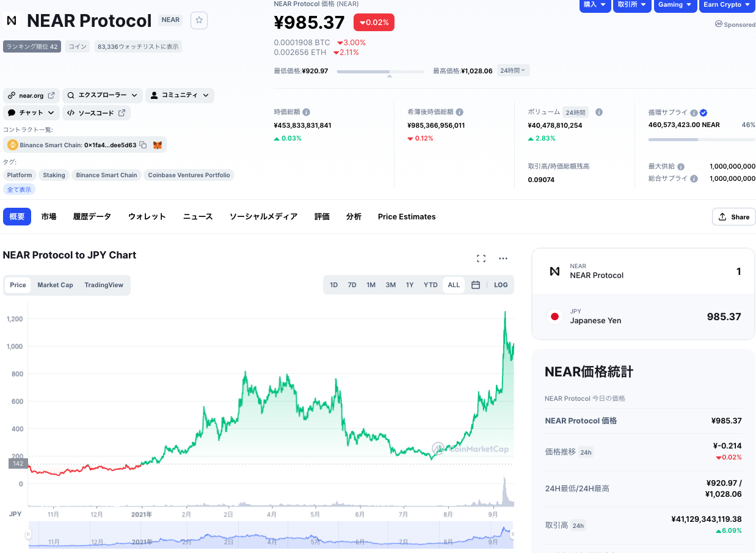Screen dimensions: 756x553
Task: Open the chart three-dots options menu
Action: (x=503, y=258)
